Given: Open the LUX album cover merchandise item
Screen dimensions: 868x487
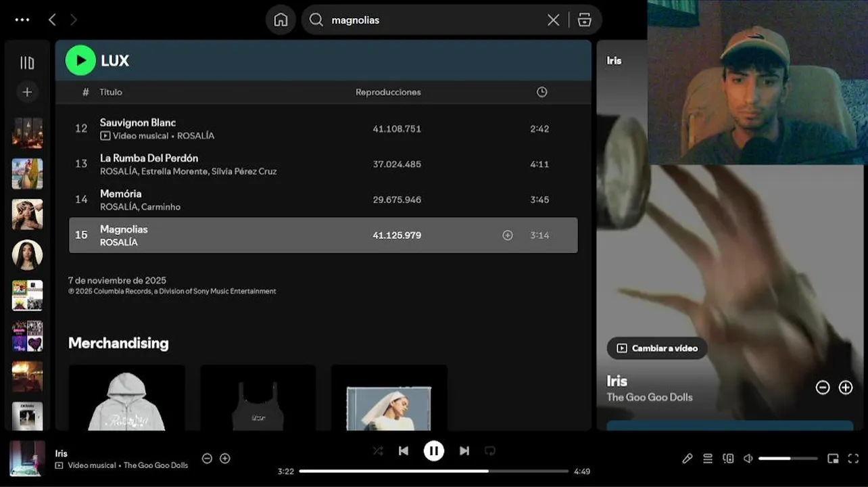Looking at the screenshot, I should 389,398.
